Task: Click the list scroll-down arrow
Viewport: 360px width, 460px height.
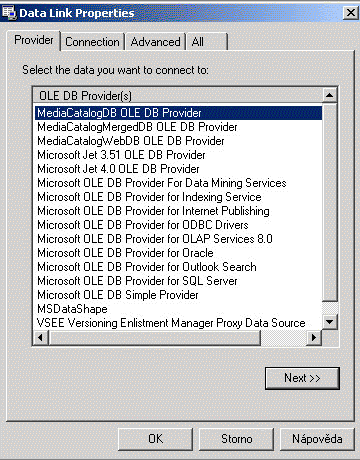Action: [330, 322]
